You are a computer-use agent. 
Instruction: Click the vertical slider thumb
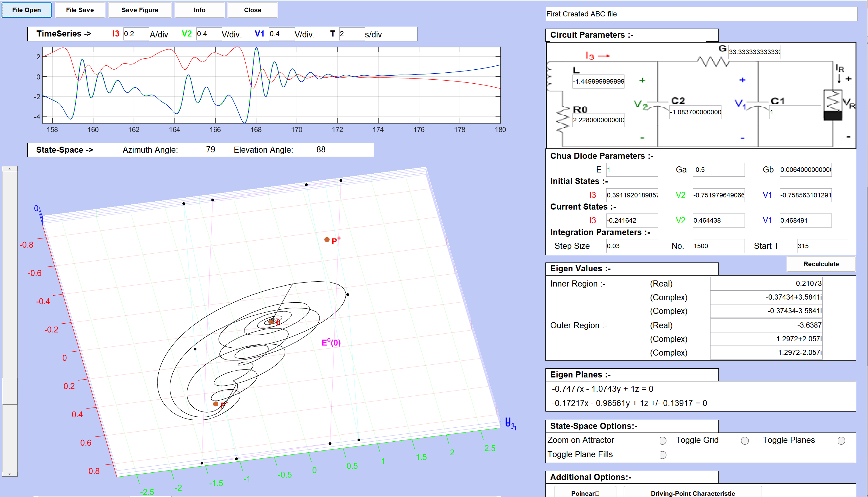(x=9, y=391)
